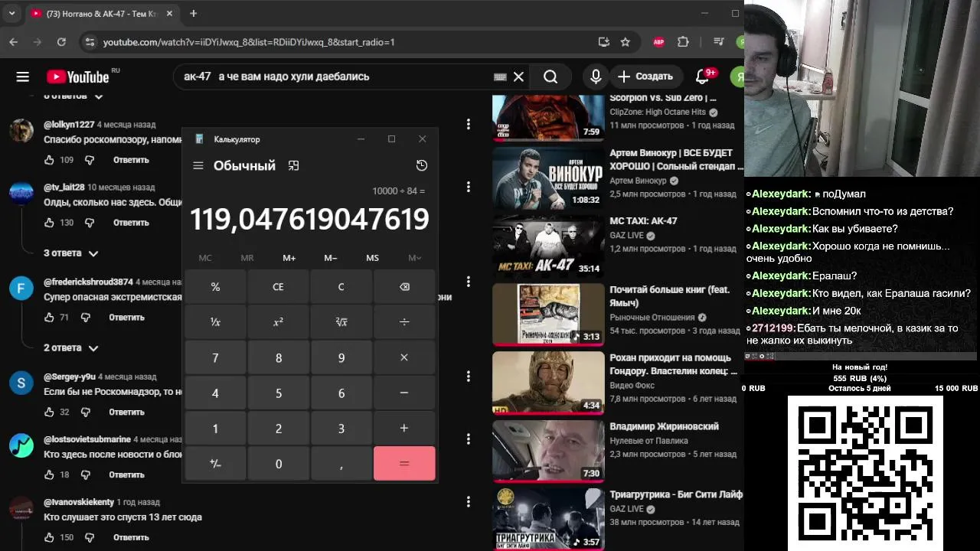
Task: Click the Calculator percent key
Action: click(215, 287)
